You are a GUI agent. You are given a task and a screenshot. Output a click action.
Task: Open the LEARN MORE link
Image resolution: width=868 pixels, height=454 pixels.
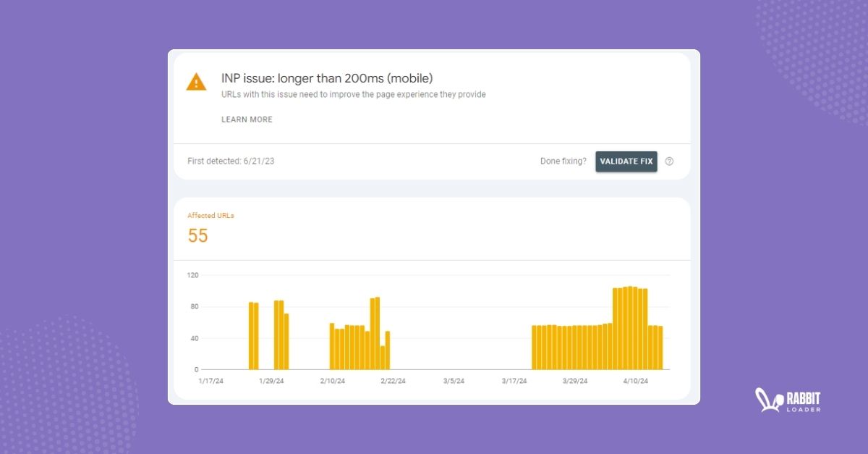coord(247,119)
